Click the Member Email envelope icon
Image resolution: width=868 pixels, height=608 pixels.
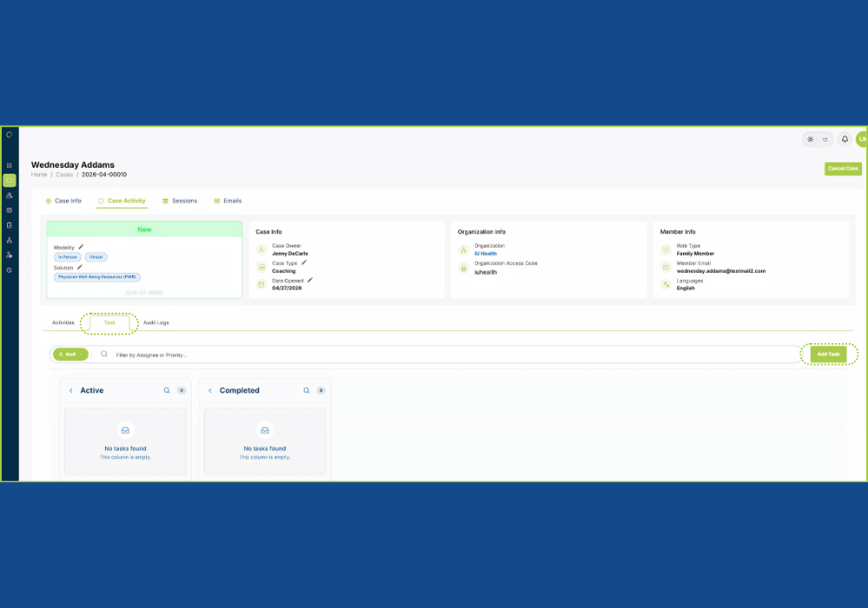pyautogui.click(x=667, y=268)
